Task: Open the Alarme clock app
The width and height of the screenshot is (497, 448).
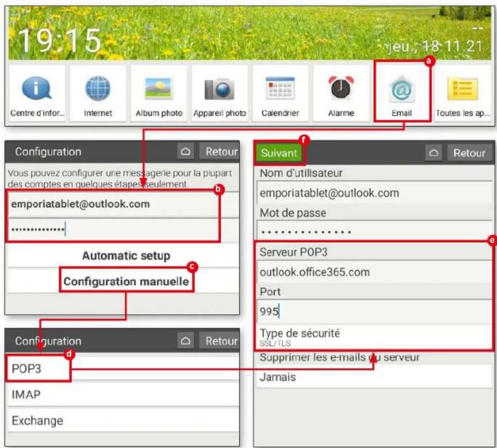Action: pyautogui.click(x=341, y=94)
